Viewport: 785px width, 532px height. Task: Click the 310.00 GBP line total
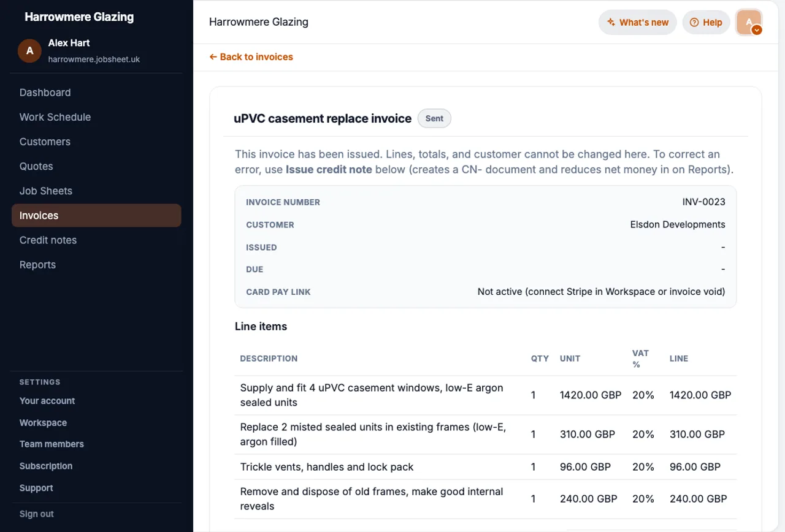pos(697,435)
